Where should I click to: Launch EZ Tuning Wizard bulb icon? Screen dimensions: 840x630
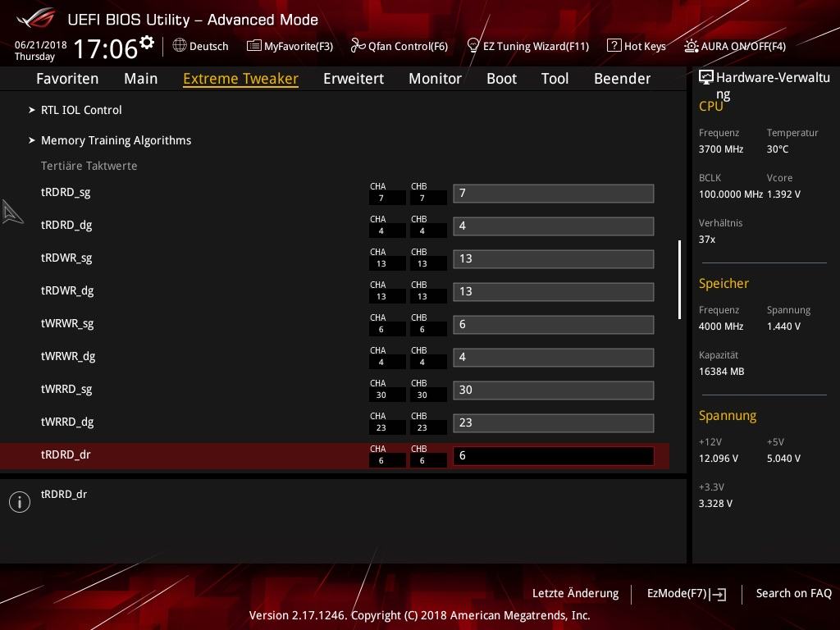pos(473,46)
